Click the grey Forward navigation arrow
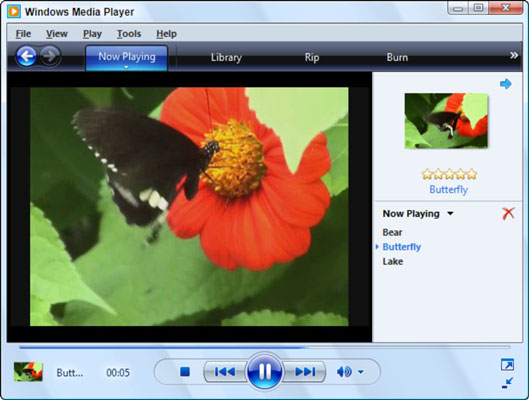 pyautogui.click(x=50, y=56)
